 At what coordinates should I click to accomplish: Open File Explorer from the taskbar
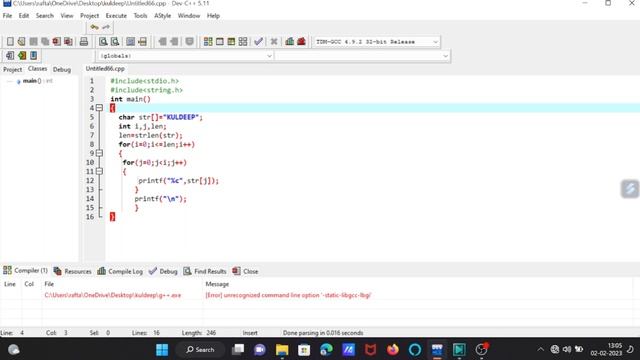pyautogui.click(x=282, y=350)
